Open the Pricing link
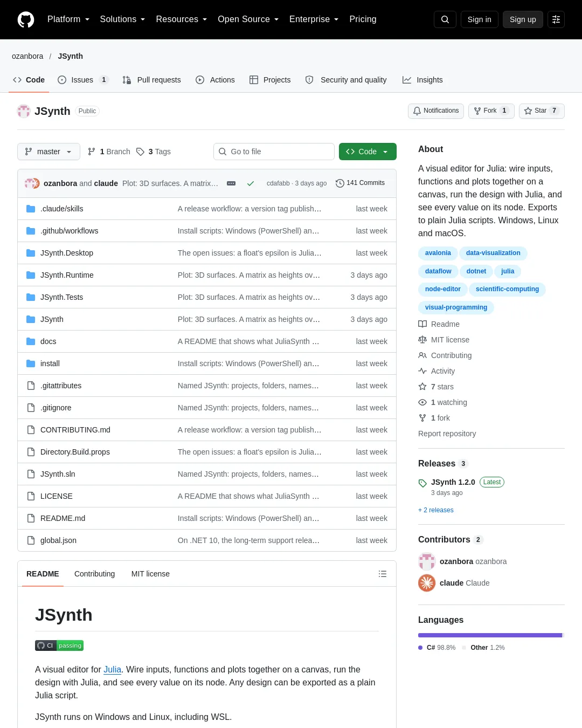 pos(363,19)
